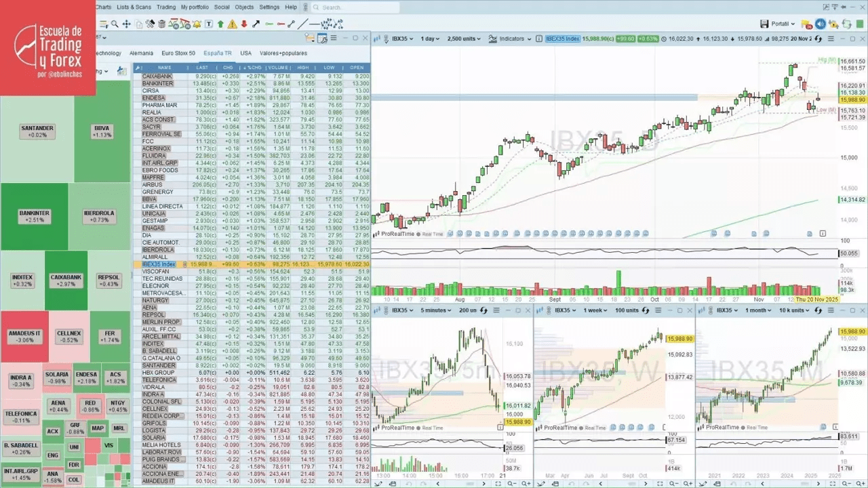The image size is (868, 488).
Task: Toggle the blue sound speaker button
Action: [820, 24]
